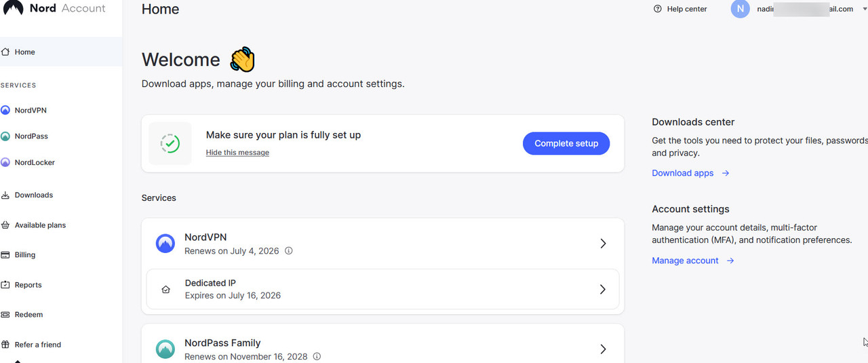Click the Nord logo icon
The height and width of the screenshot is (363, 868).
13,8
